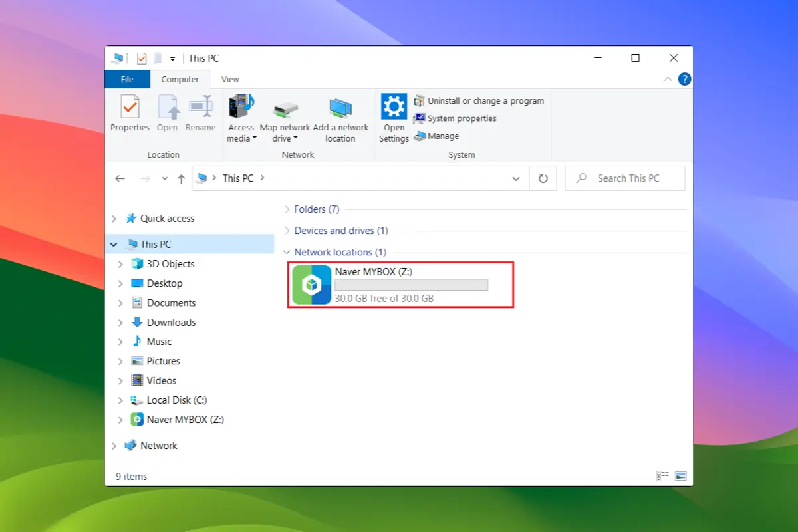
Task: Open the File menu tab
Action: 127,79
